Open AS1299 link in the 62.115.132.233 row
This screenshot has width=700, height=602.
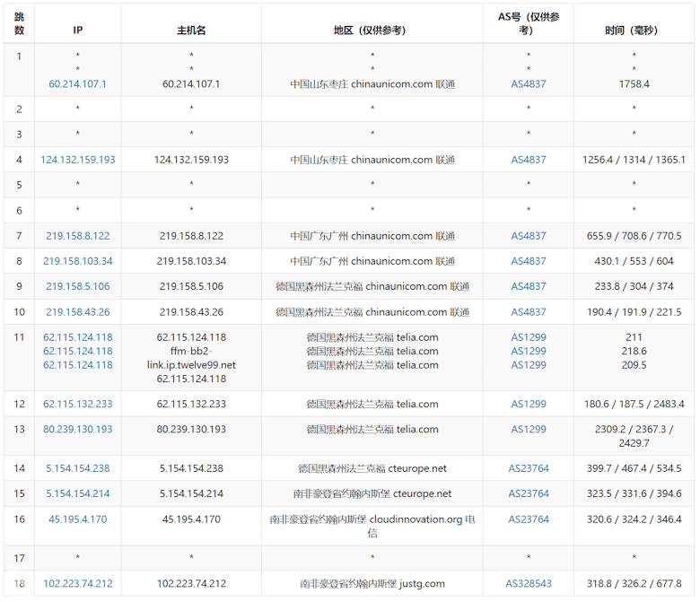tap(528, 404)
